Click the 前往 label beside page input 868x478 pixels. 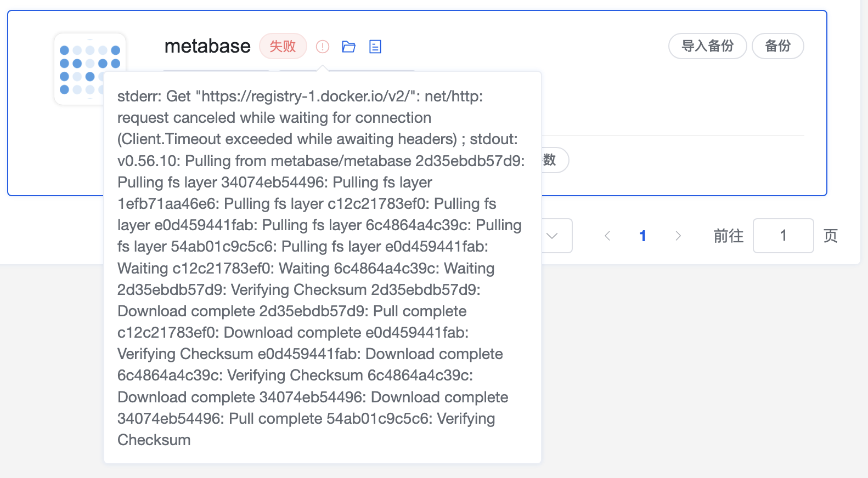point(728,236)
